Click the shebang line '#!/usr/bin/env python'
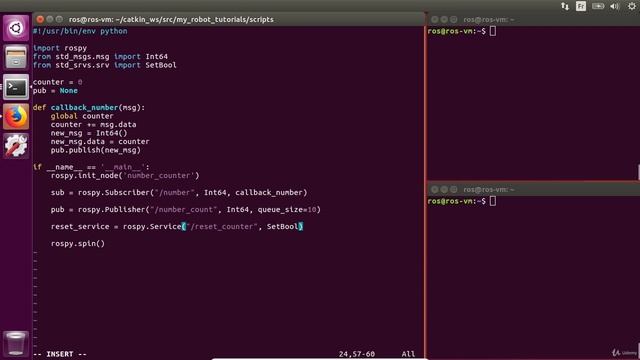 point(80,31)
